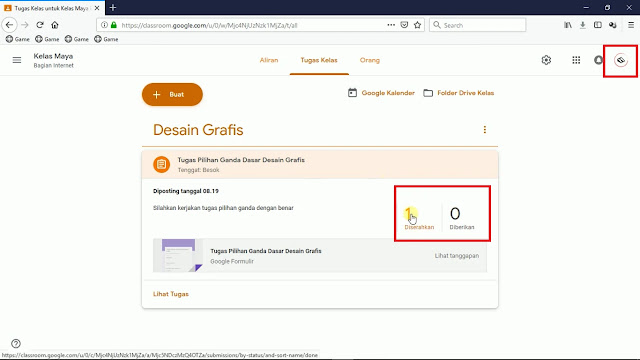640x360 pixels.
Task: Click the Google Kalender calendar icon
Action: 352,93
